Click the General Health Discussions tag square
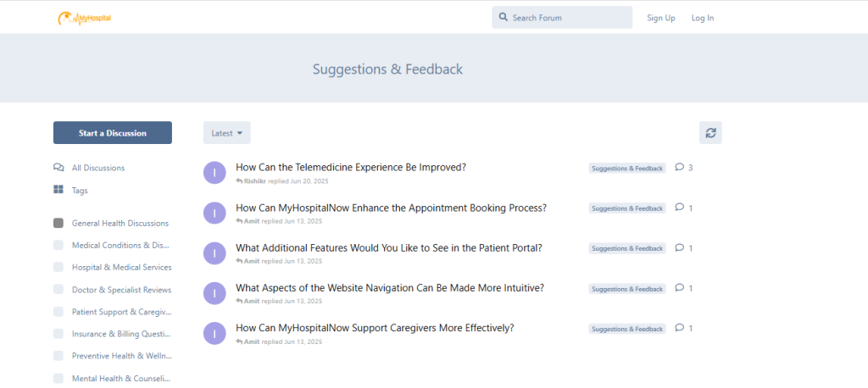This screenshot has height=388, width=868. (58, 223)
